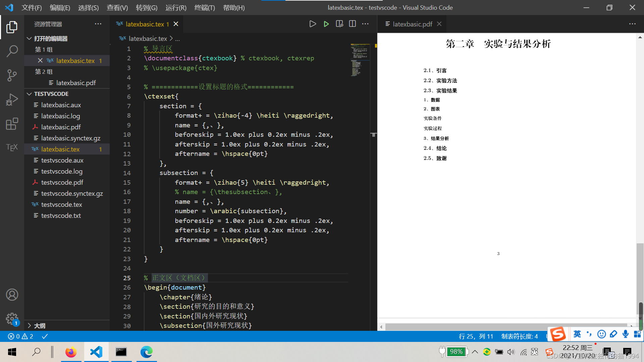Viewport: 644px width, 362px height.
Task: Open the TeX LaTeX Workshop sidebar
Action: pos(12,147)
